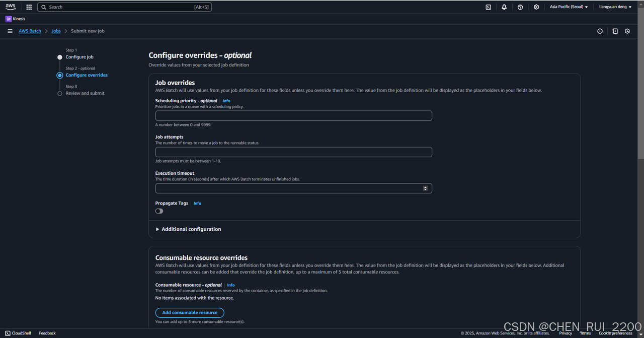This screenshot has width=644, height=338.
Task: Open Info link next to Propagate Tags
Action: (x=197, y=204)
